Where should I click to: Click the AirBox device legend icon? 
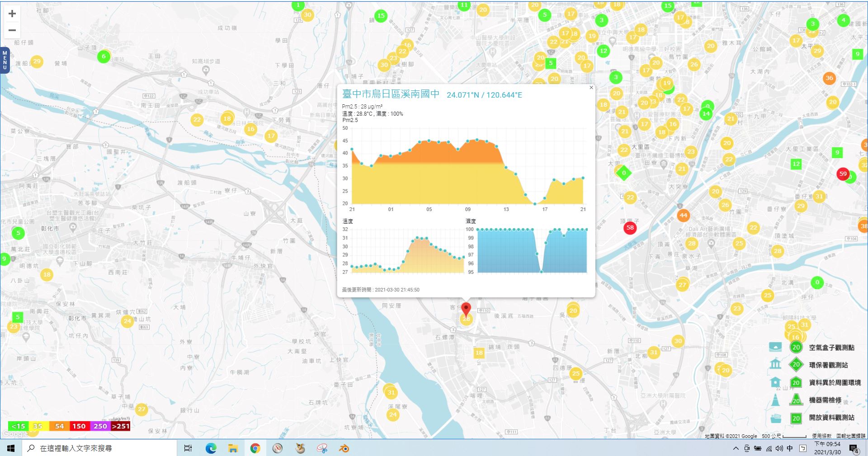click(775, 347)
